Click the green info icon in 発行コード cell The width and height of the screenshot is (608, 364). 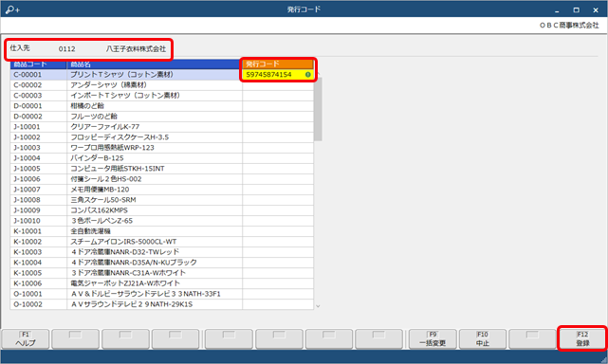(x=308, y=75)
